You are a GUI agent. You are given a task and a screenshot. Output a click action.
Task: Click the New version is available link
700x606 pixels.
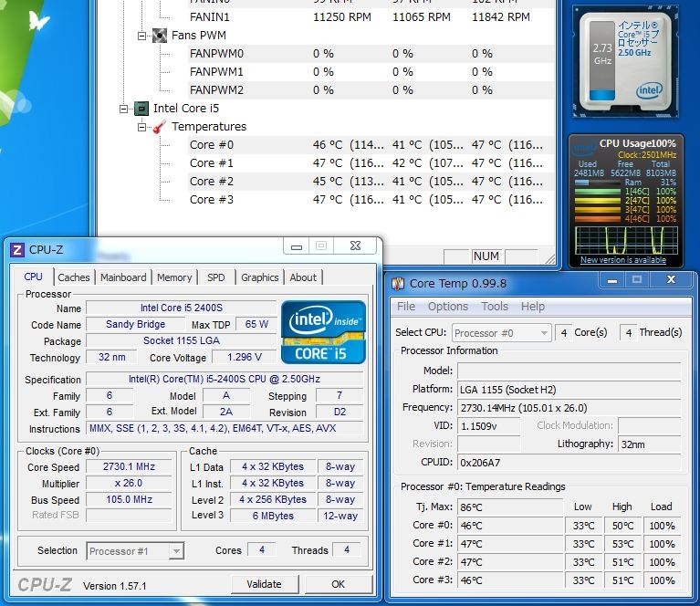click(x=623, y=260)
